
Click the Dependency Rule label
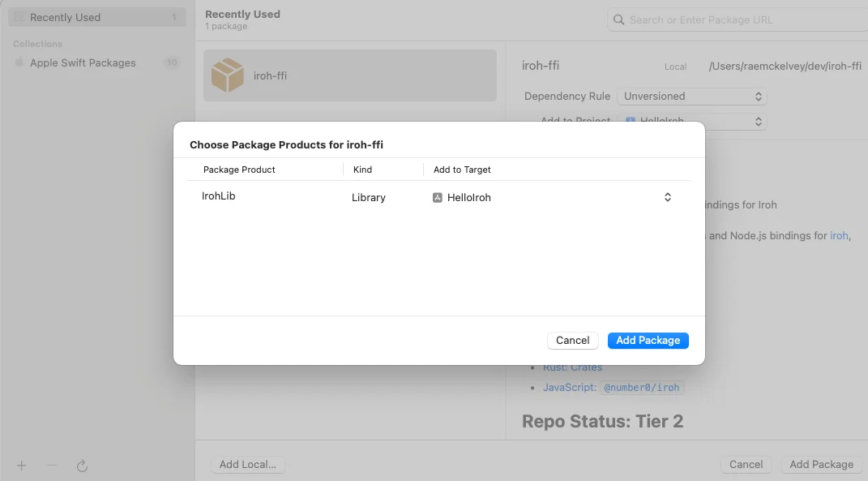567,97
